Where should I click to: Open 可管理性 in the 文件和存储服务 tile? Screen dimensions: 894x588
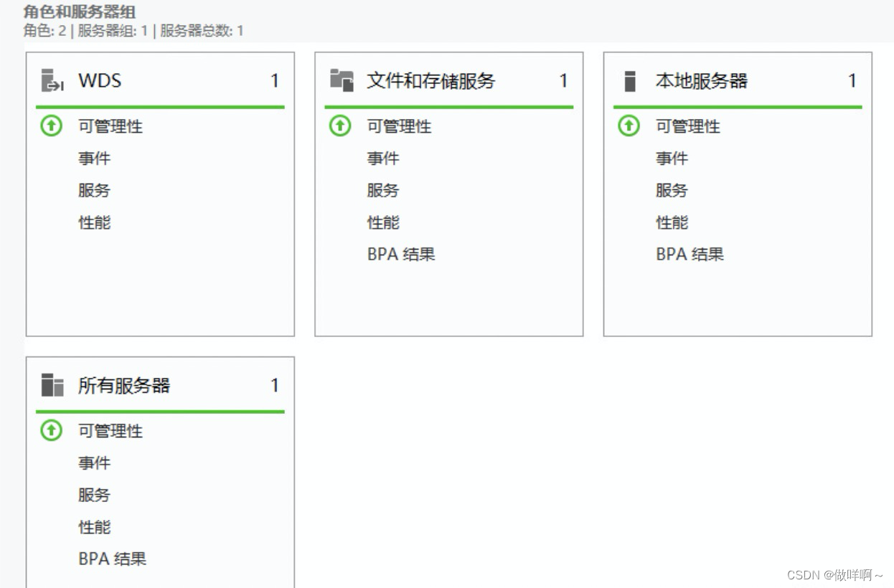pyautogui.click(x=400, y=127)
